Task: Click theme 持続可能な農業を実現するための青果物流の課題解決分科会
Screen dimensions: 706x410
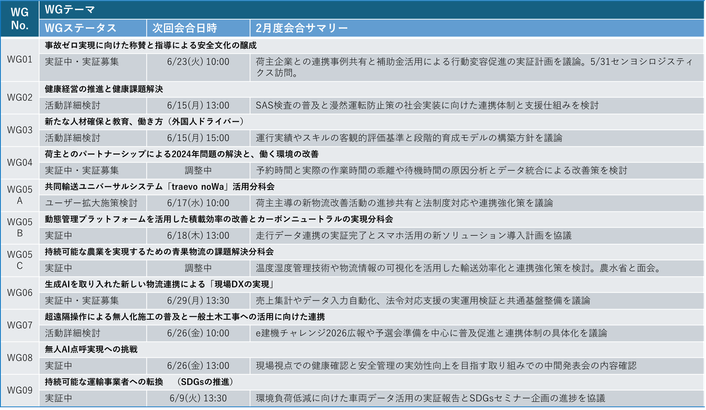Action: click(159, 252)
